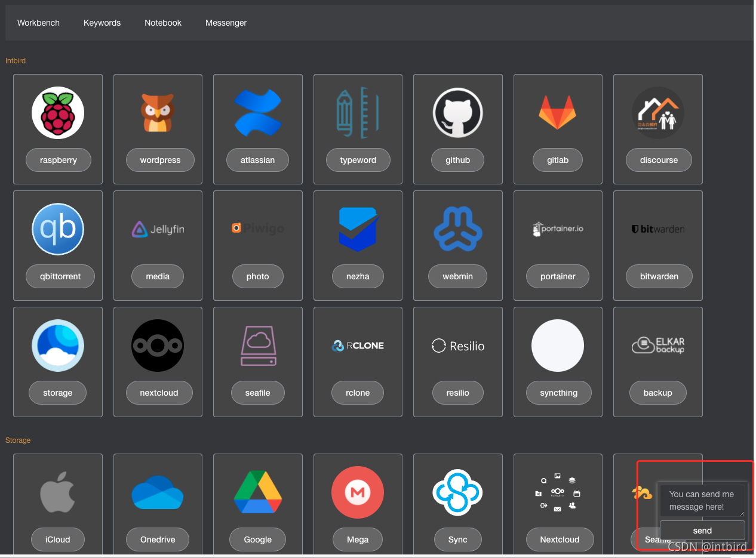Click the Nextcloud apps ring icon in Storage
Screen dimensions: 756x558
(x=558, y=492)
